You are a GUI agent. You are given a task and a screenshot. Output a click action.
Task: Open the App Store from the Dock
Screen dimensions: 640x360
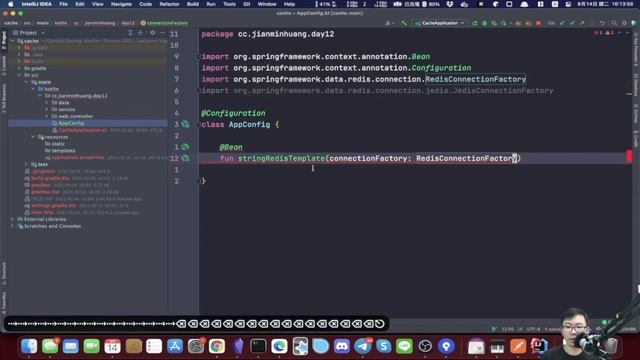pyautogui.click(x=175, y=346)
